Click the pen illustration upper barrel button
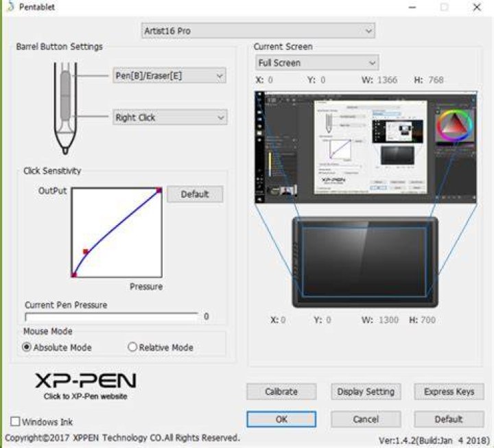Image resolution: width=494 pixels, height=448 pixels. tap(65, 84)
